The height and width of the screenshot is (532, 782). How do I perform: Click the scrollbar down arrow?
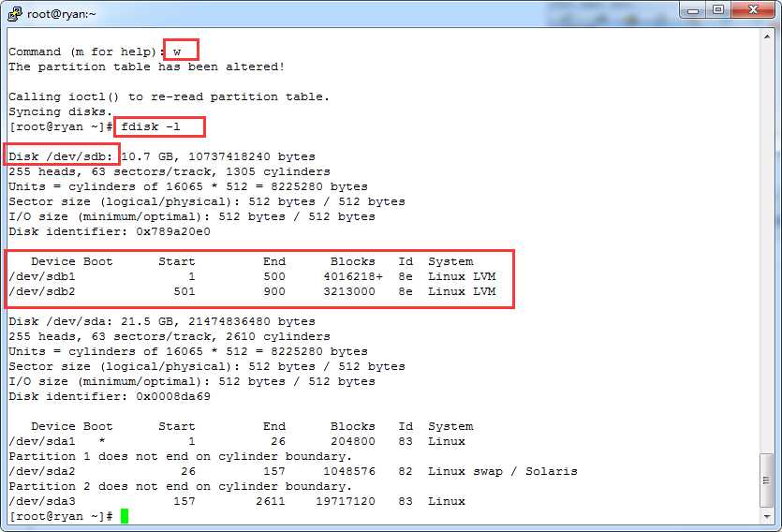[x=767, y=516]
